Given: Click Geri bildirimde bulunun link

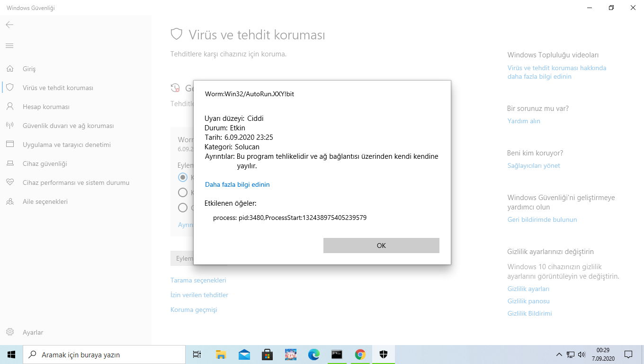Looking at the screenshot, I should (542, 219).
